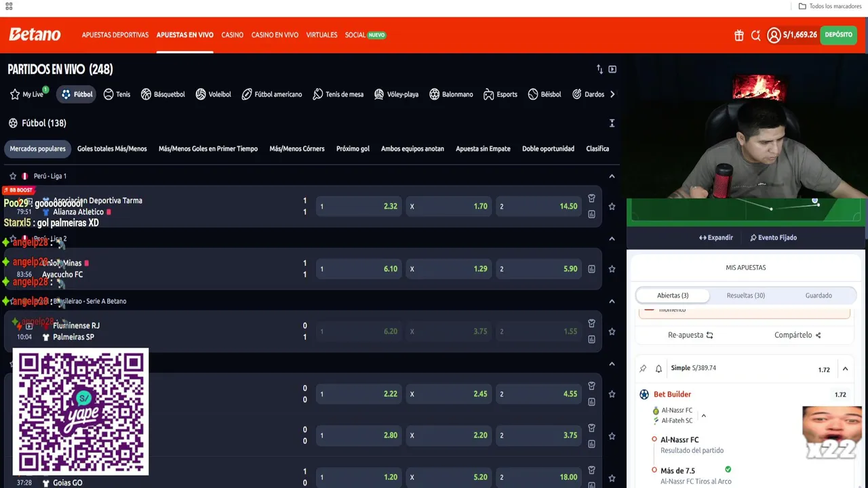868x488 pixels.
Task: Select the Voleibol sport filter
Action: tap(214, 94)
